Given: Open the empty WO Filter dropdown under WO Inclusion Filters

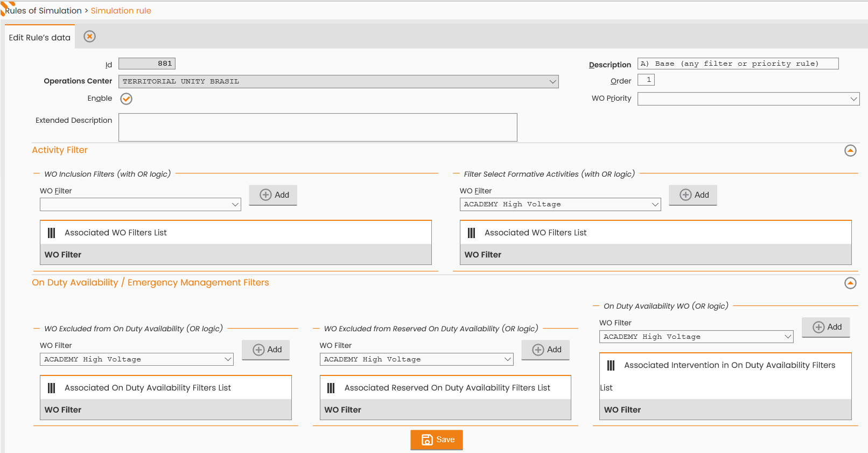Looking at the screenshot, I should [141, 205].
